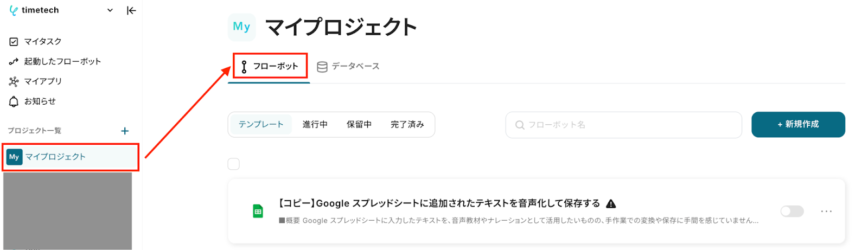Click the Google Sheets icon on the flowbot card
The width and height of the screenshot is (868, 250).
click(x=258, y=211)
